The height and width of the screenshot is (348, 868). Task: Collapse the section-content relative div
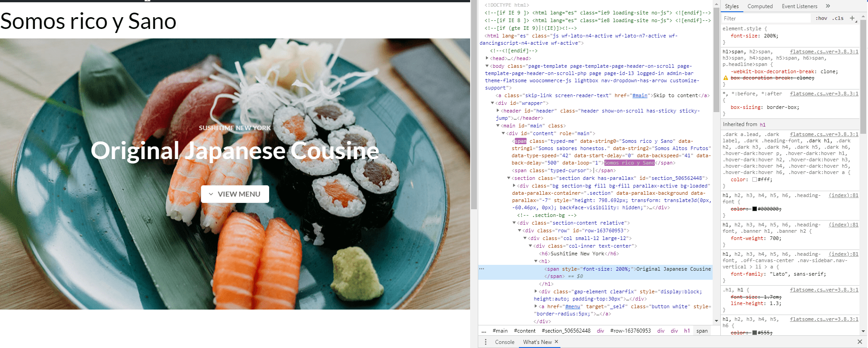514,223
